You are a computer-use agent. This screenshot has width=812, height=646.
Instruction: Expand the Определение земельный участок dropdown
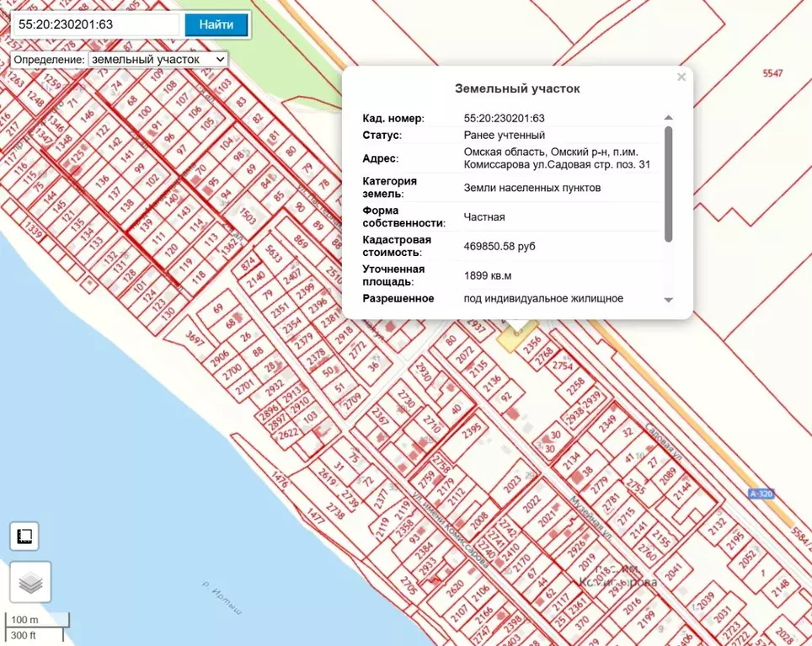pyautogui.click(x=158, y=60)
